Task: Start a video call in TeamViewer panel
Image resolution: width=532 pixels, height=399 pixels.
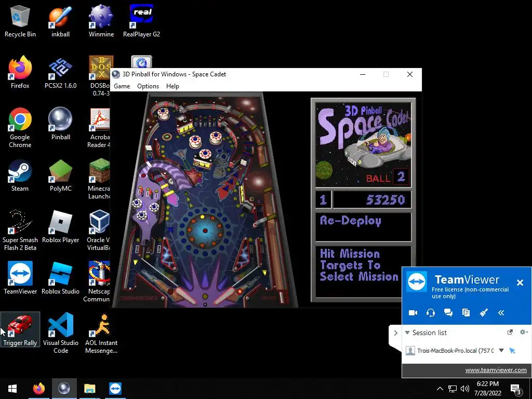Action: [x=413, y=313]
